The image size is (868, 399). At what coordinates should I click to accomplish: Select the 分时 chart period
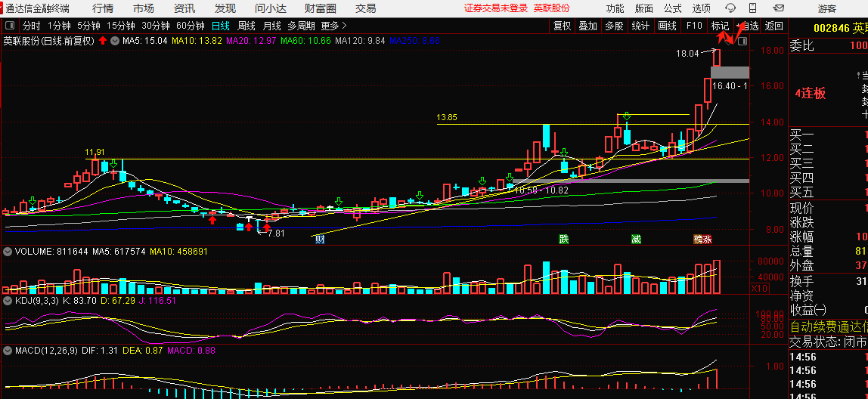click(x=32, y=26)
